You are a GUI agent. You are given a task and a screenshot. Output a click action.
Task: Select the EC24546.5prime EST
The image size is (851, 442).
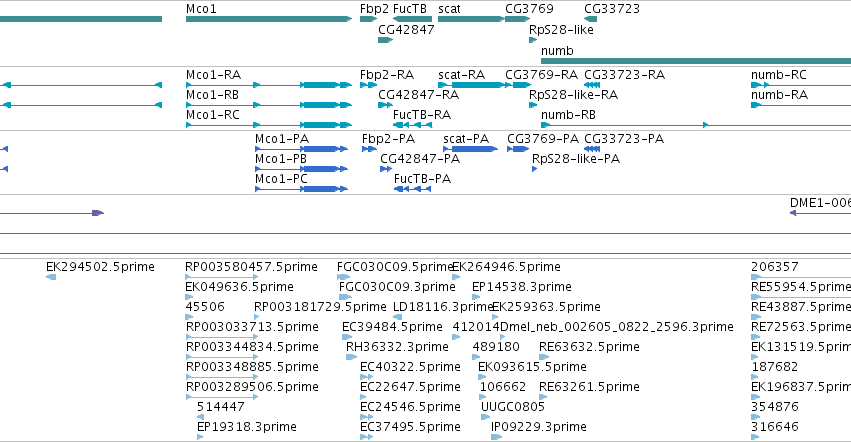[410, 407]
